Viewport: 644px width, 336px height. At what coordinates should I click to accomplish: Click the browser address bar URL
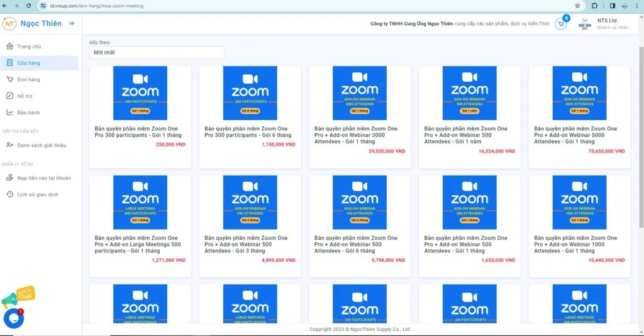97,6
